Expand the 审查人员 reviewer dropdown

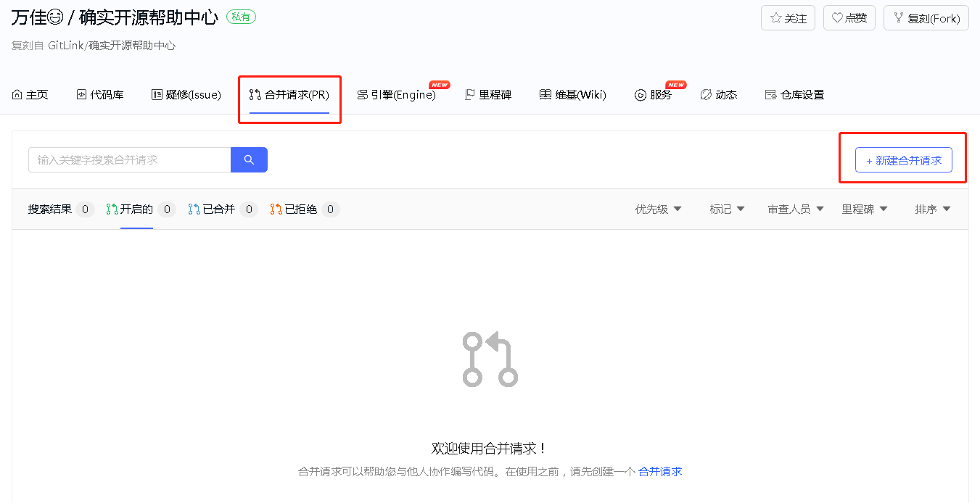tap(796, 209)
